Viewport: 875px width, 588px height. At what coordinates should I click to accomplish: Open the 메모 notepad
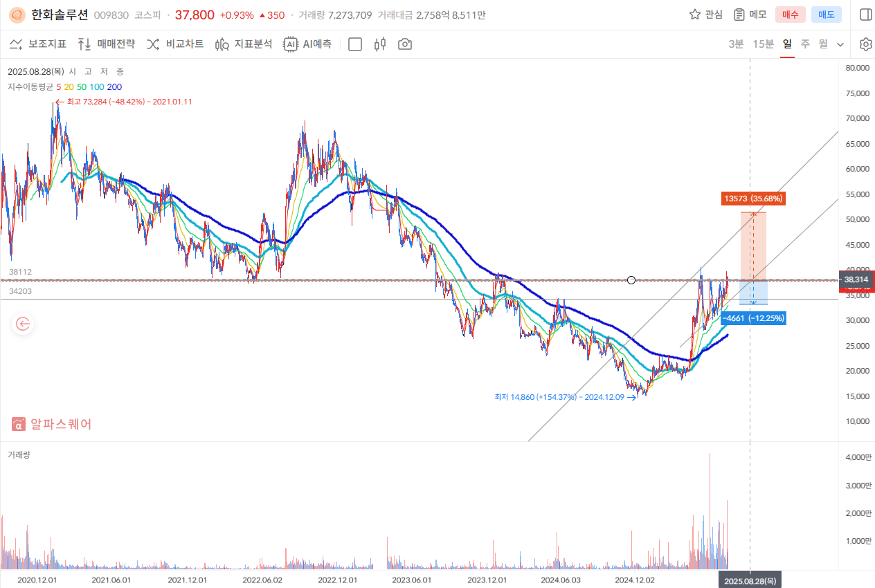pyautogui.click(x=740, y=15)
